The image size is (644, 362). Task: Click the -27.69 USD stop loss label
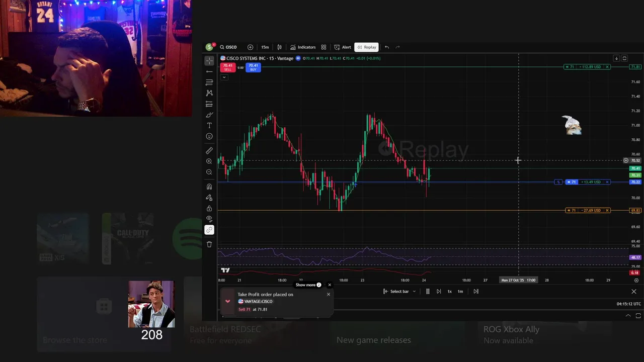click(x=591, y=210)
